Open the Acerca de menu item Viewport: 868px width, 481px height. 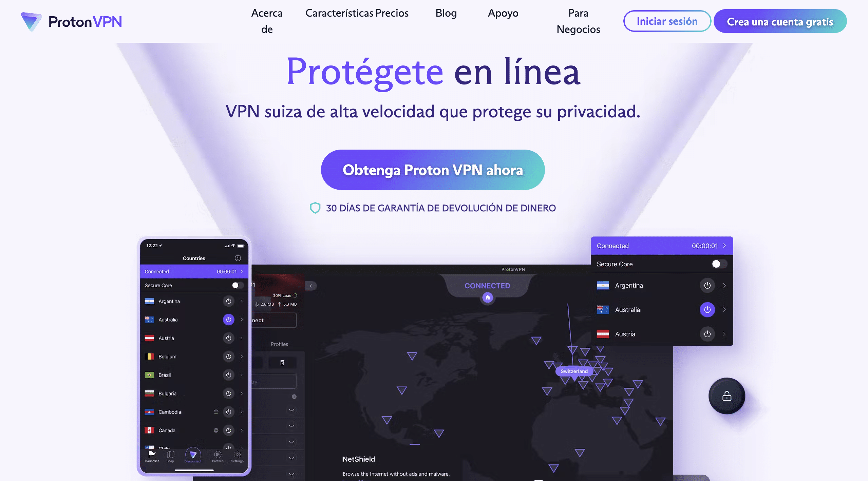267,21
